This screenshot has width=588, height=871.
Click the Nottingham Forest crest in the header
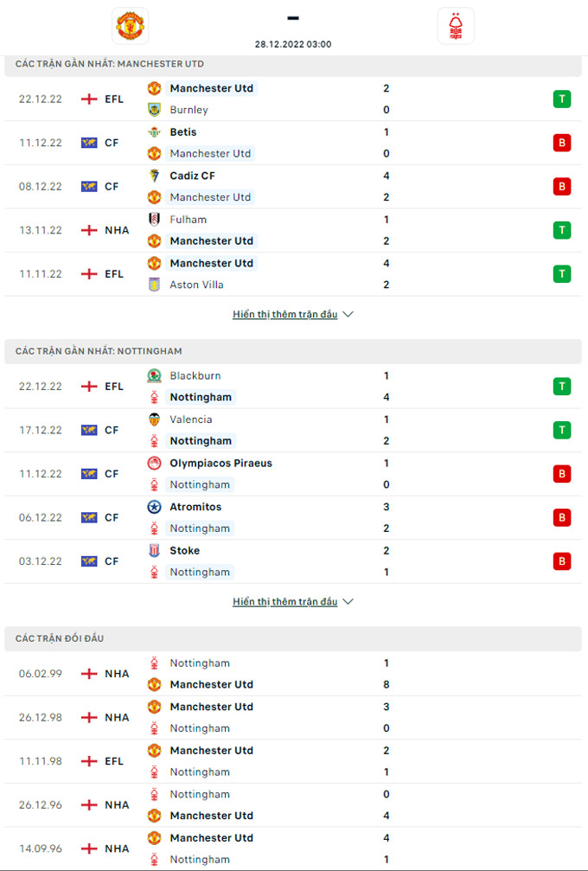[x=456, y=26]
